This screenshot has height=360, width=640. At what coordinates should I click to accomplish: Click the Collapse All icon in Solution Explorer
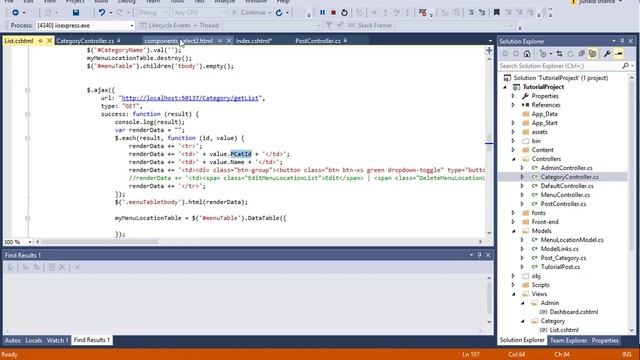click(x=581, y=54)
